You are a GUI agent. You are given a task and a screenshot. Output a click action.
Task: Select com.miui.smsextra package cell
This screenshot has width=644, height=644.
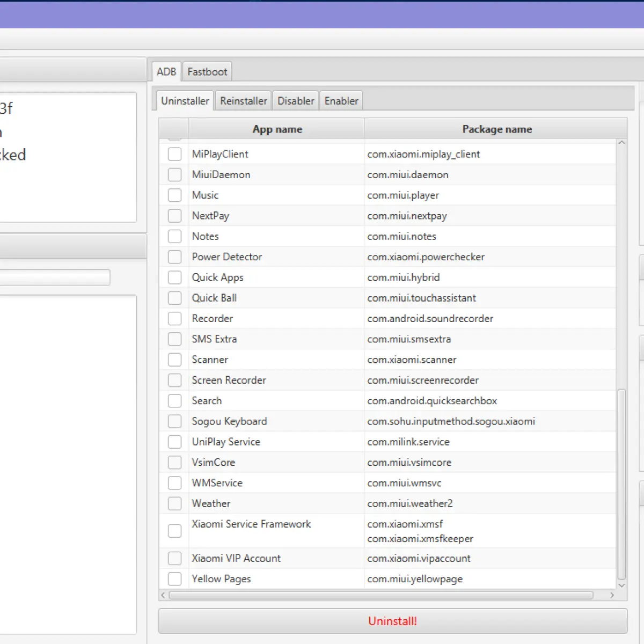tap(490, 339)
